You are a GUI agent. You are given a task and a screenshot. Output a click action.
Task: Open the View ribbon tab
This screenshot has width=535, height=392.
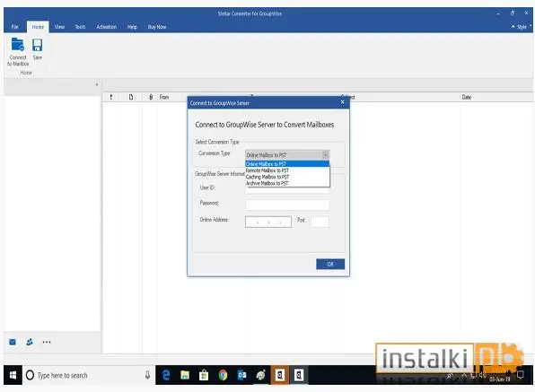pos(59,27)
